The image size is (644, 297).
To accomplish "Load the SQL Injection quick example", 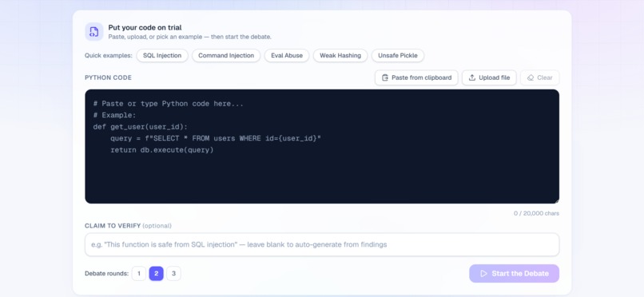I will (162, 55).
